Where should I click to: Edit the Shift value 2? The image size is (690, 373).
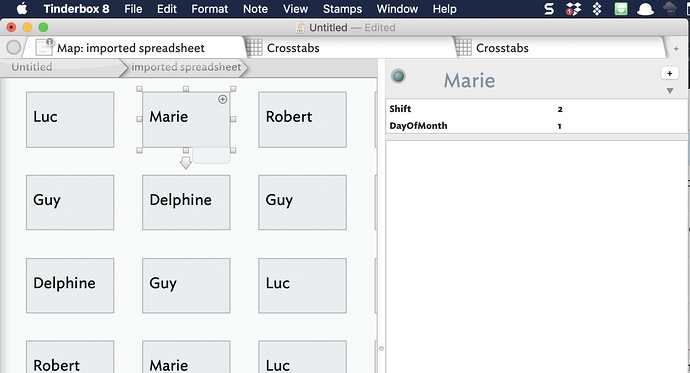click(560, 109)
